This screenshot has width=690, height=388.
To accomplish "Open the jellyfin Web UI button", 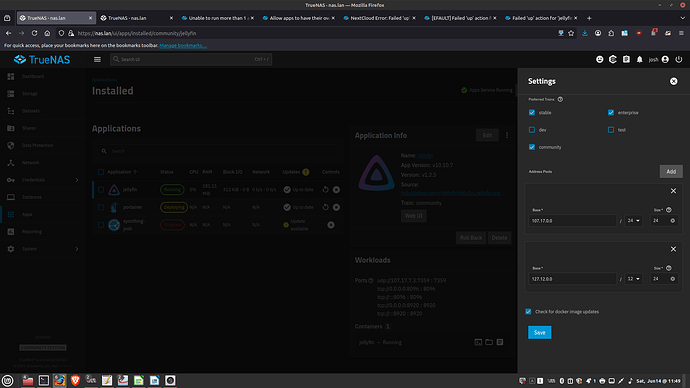I will point(413,216).
